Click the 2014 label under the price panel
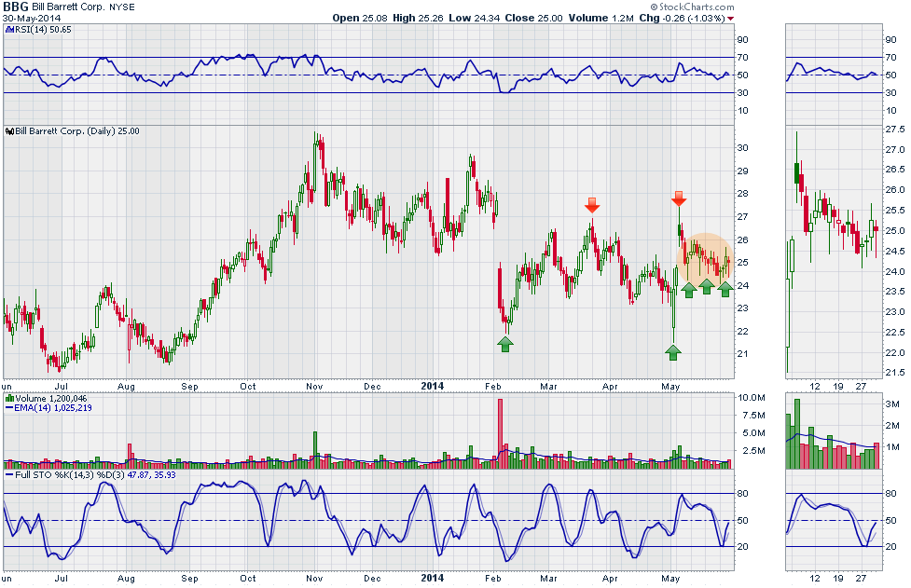911x588 pixels. tap(433, 386)
